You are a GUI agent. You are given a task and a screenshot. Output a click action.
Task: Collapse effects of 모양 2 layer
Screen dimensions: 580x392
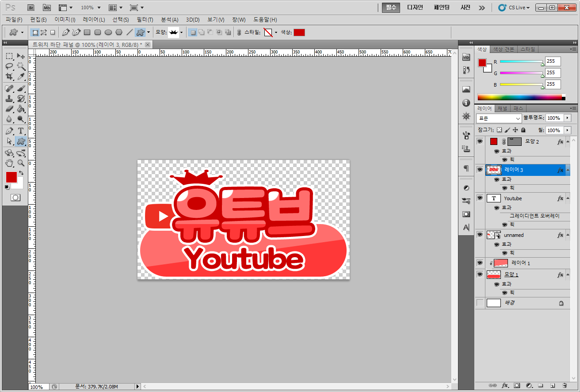coord(568,141)
